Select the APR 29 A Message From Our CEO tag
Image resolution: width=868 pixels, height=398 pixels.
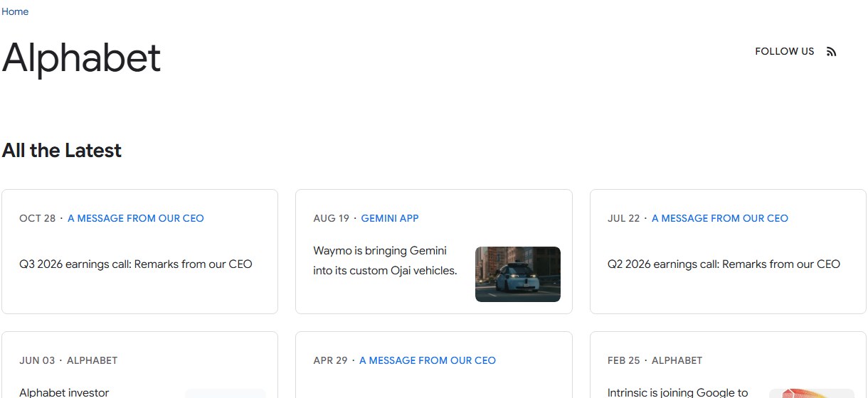pyautogui.click(x=428, y=360)
